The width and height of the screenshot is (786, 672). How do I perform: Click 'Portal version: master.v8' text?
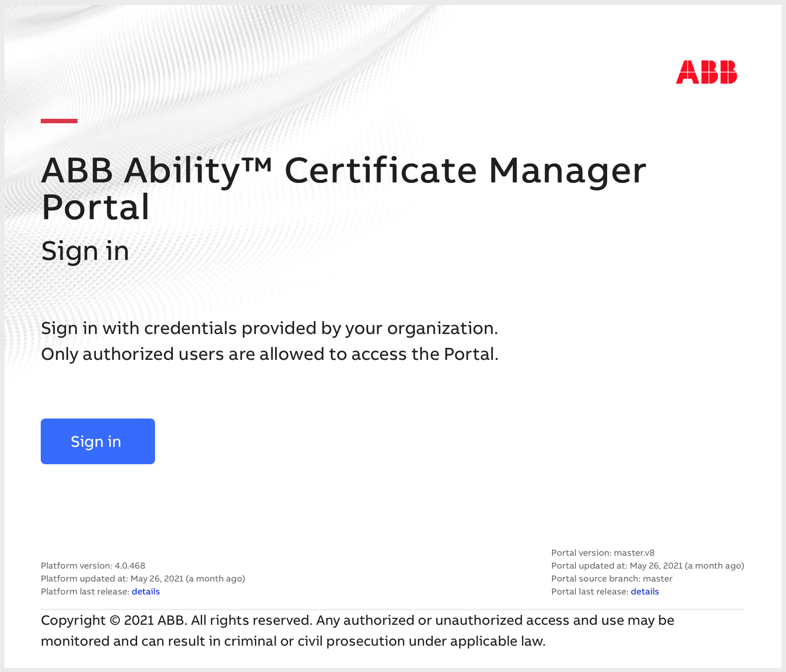pos(603,553)
